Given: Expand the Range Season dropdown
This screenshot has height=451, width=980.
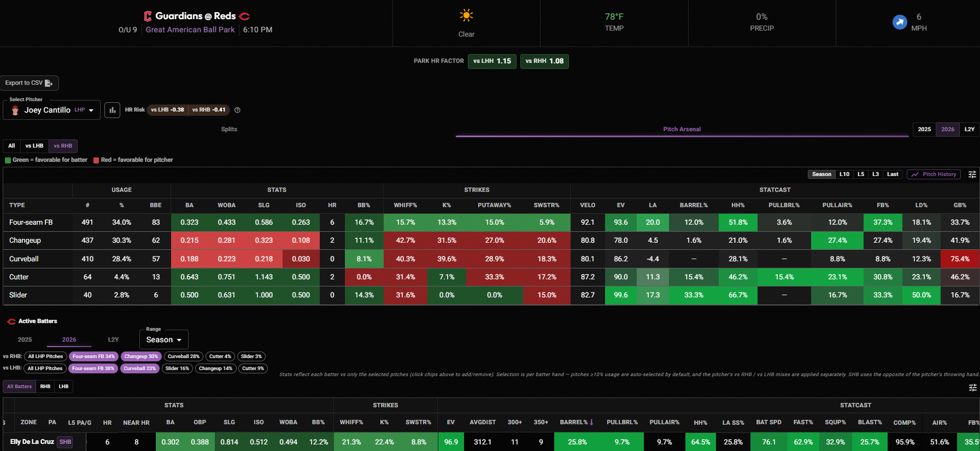Looking at the screenshot, I should click(x=164, y=339).
